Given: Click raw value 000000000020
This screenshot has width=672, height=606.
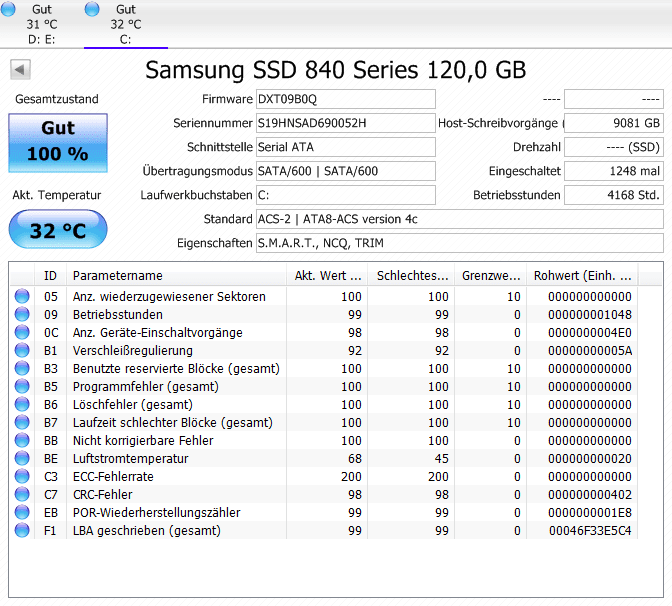Looking at the screenshot, I should tap(590, 459).
